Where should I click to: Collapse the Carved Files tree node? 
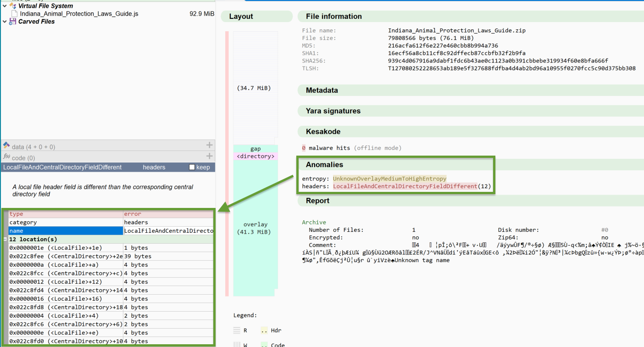(x=4, y=21)
